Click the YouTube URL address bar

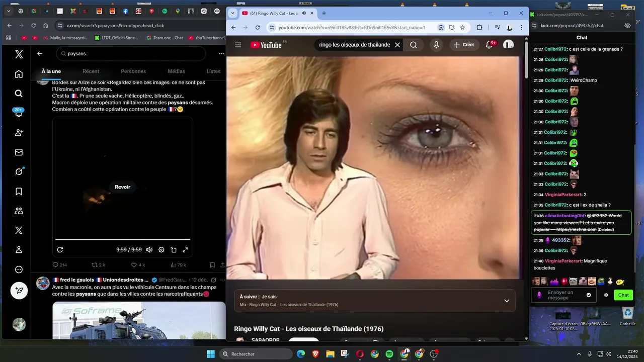[352, 27]
